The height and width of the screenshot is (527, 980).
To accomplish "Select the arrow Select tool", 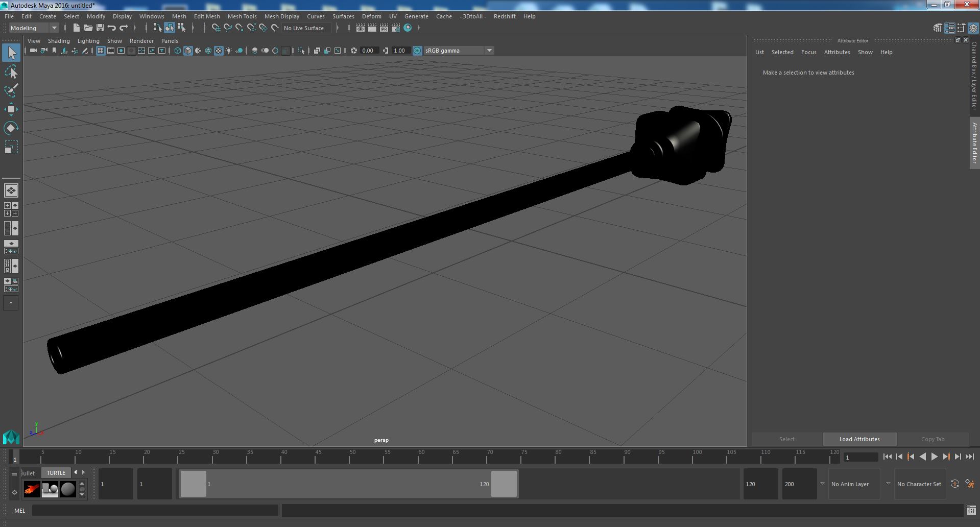I will (11, 53).
